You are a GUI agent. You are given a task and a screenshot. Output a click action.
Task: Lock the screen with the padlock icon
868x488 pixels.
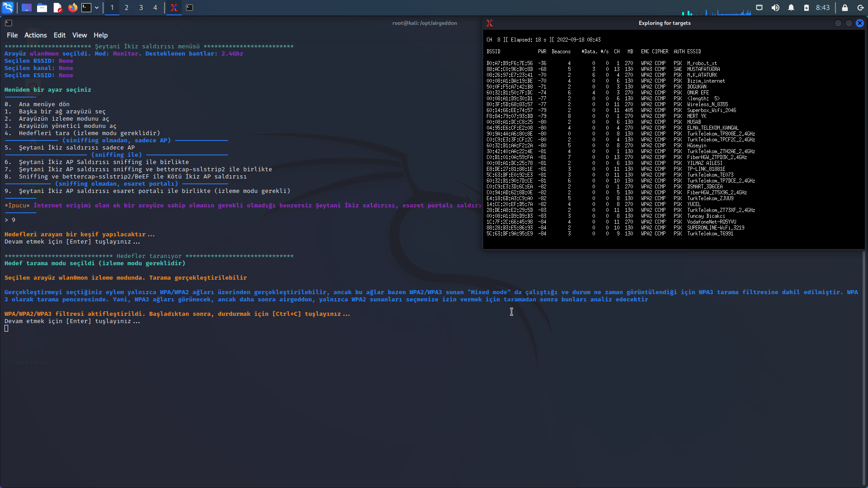pyautogui.click(x=844, y=8)
